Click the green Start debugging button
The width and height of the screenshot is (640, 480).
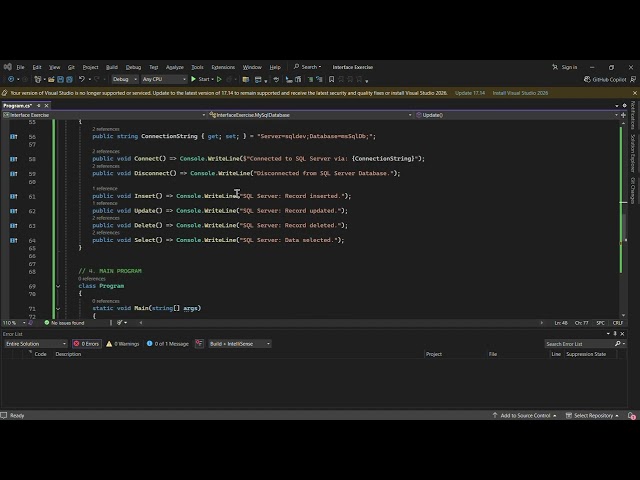click(202, 79)
